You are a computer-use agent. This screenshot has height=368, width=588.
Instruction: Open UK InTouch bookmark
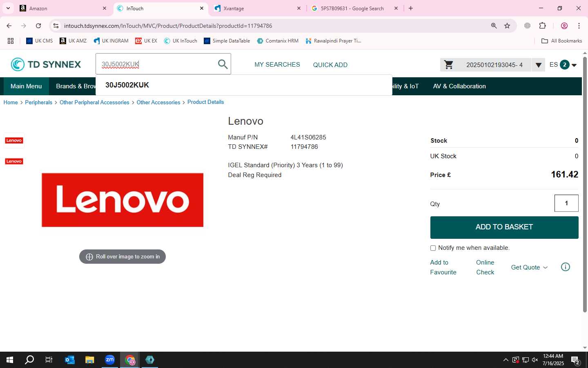[180, 41]
